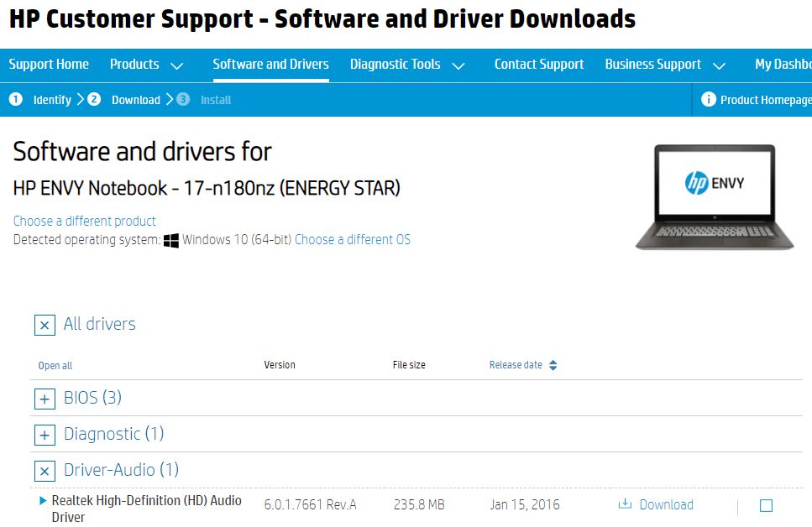Collapse All drivers with X box

click(45, 326)
